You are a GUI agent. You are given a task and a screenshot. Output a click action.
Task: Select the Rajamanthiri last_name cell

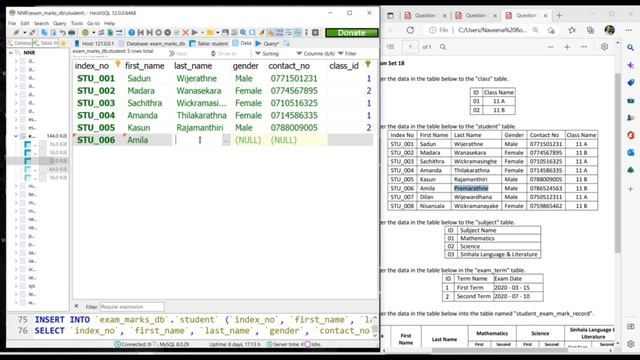(200, 128)
